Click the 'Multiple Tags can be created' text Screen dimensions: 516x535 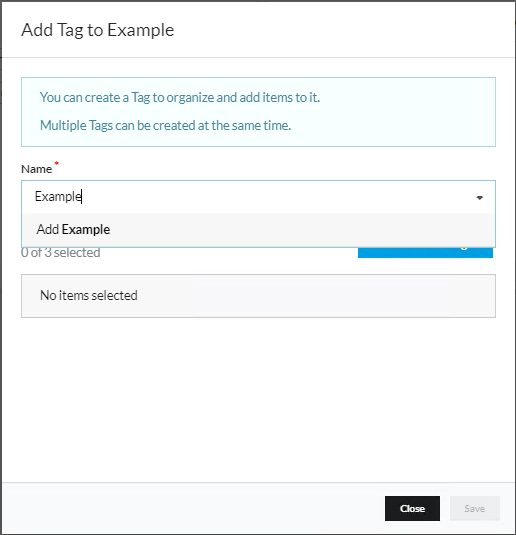[166, 126]
